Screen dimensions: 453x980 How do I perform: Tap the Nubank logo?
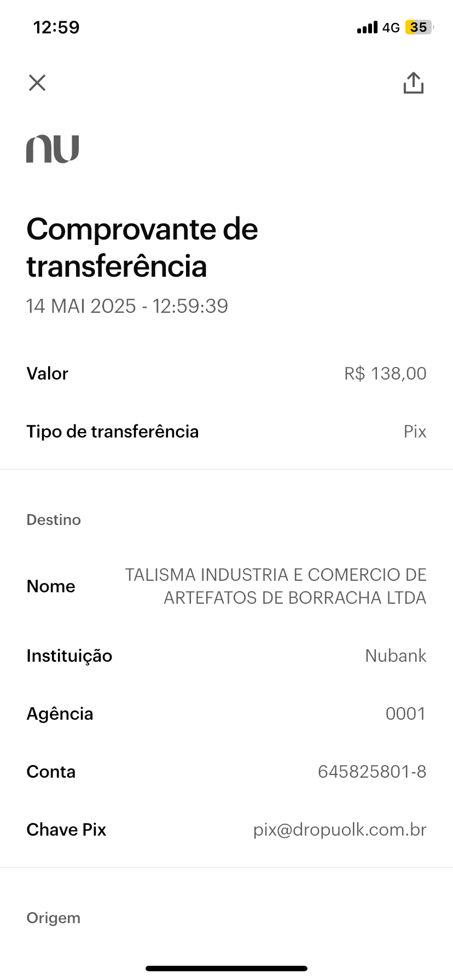[x=53, y=149]
